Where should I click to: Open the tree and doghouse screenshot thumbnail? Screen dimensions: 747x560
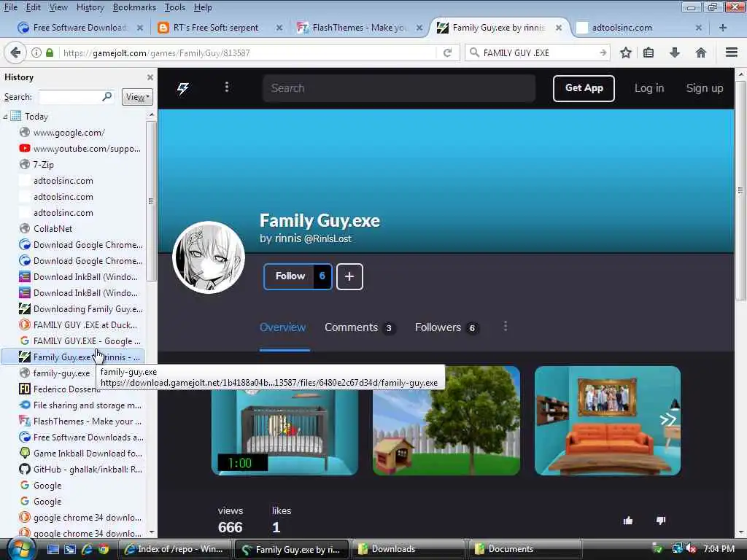(446, 421)
